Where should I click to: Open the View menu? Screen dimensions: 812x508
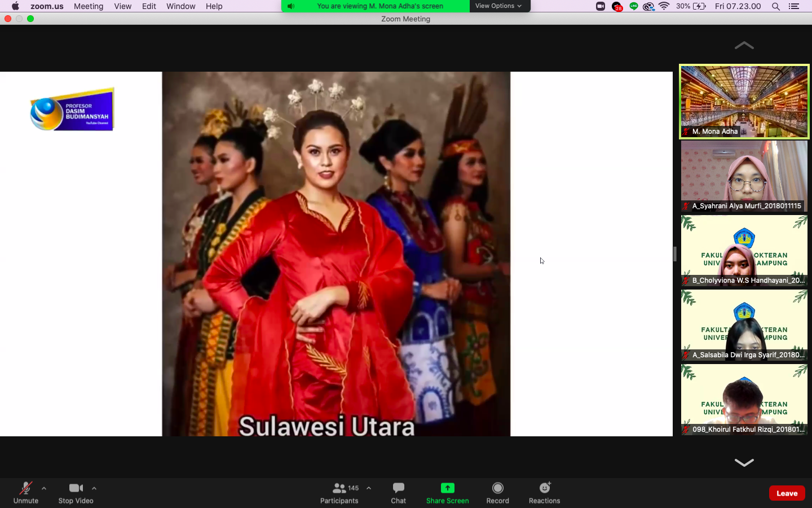122,6
